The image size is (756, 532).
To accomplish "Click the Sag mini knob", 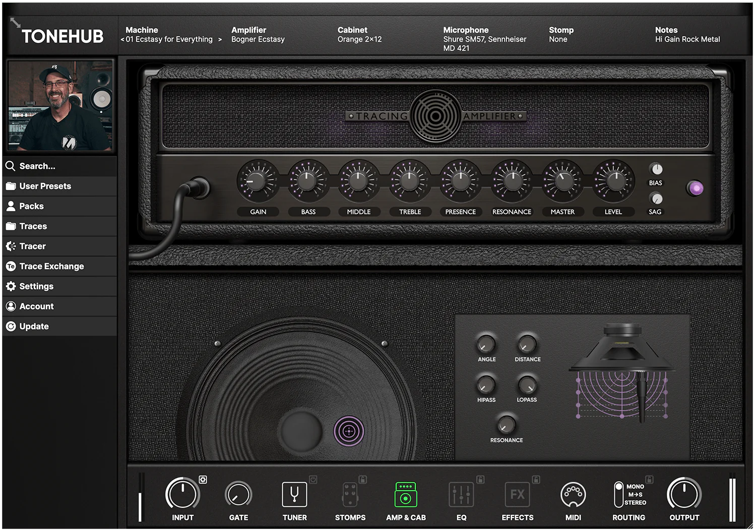I will pos(656,198).
